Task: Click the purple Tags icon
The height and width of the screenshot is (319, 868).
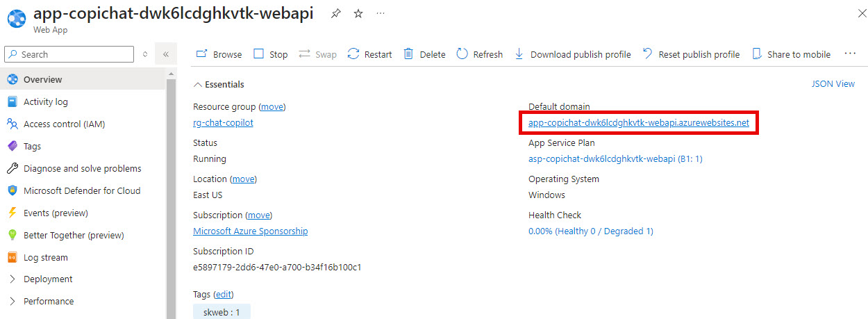Action: 12,146
